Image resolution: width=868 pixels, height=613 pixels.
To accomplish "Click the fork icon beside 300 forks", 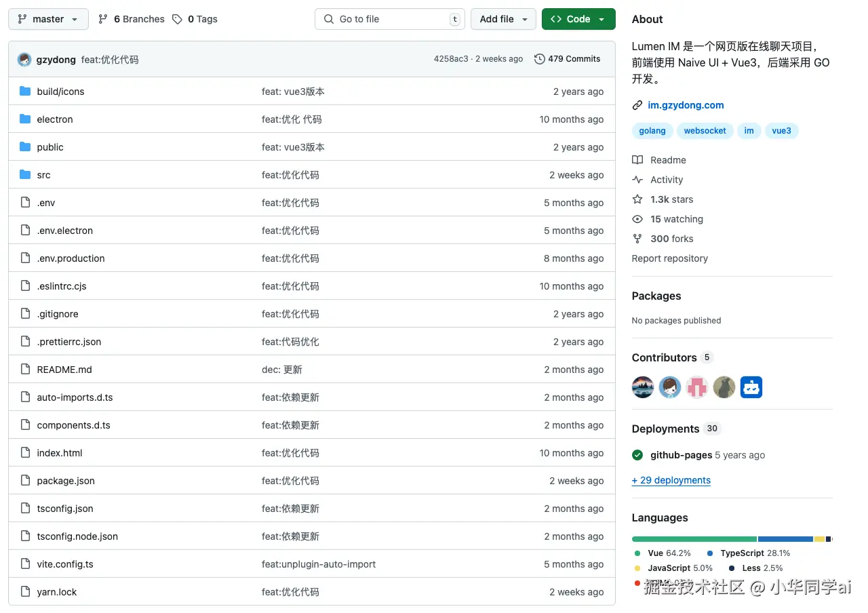I will pyautogui.click(x=637, y=239).
